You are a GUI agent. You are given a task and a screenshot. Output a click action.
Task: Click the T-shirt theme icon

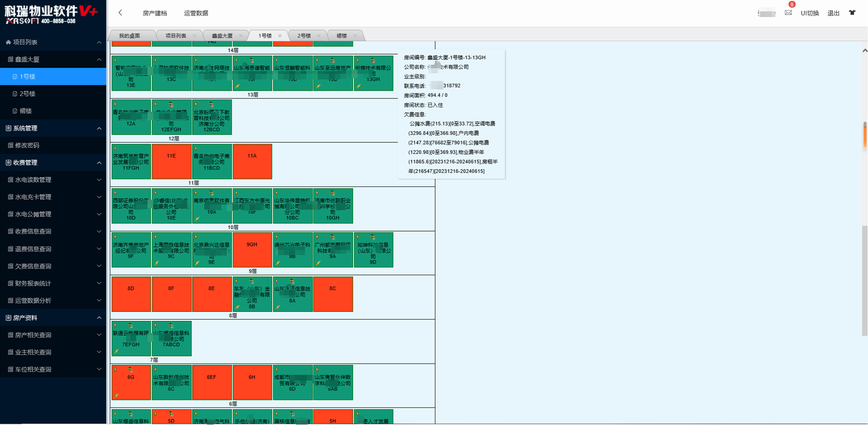[852, 13]
